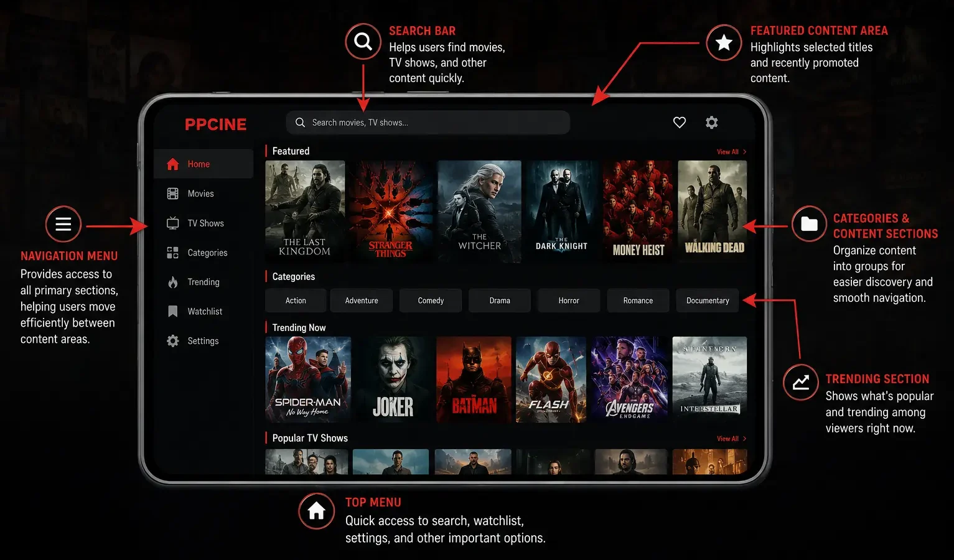Select the Interstellar poster
954x560 pixels.
pos(709,380)
